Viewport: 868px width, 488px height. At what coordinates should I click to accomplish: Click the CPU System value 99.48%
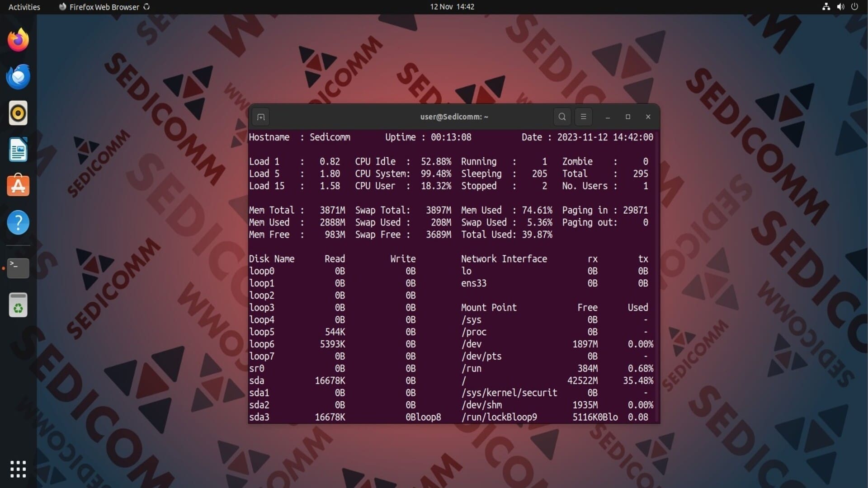click(x=436, y=174)
